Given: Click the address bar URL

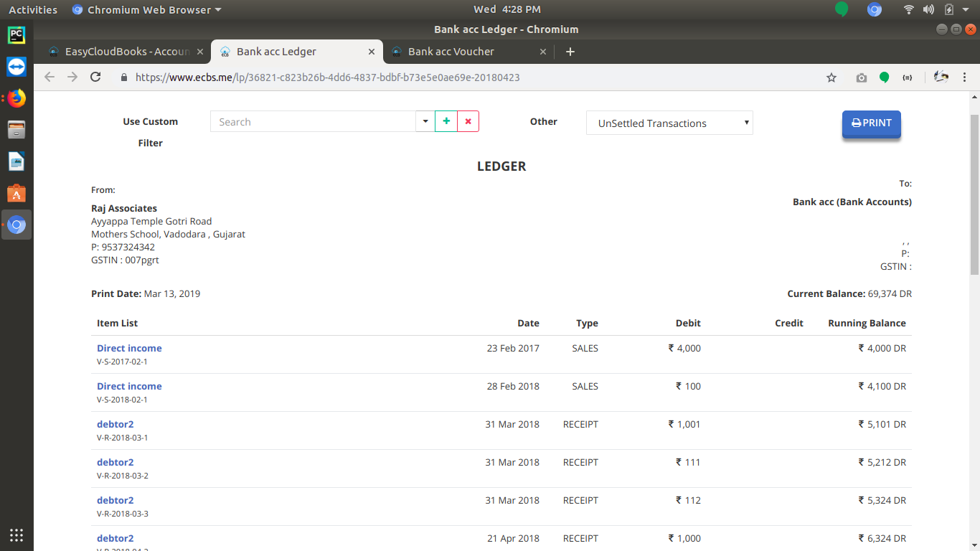Looking at the screenshot, I should (x=327, y=77).
